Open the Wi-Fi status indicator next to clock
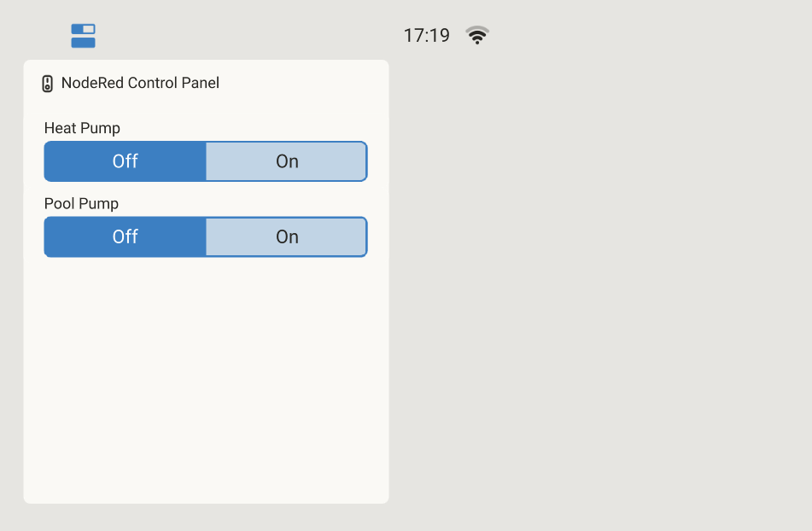The image size is (812, 531). [x=477, y=35]
